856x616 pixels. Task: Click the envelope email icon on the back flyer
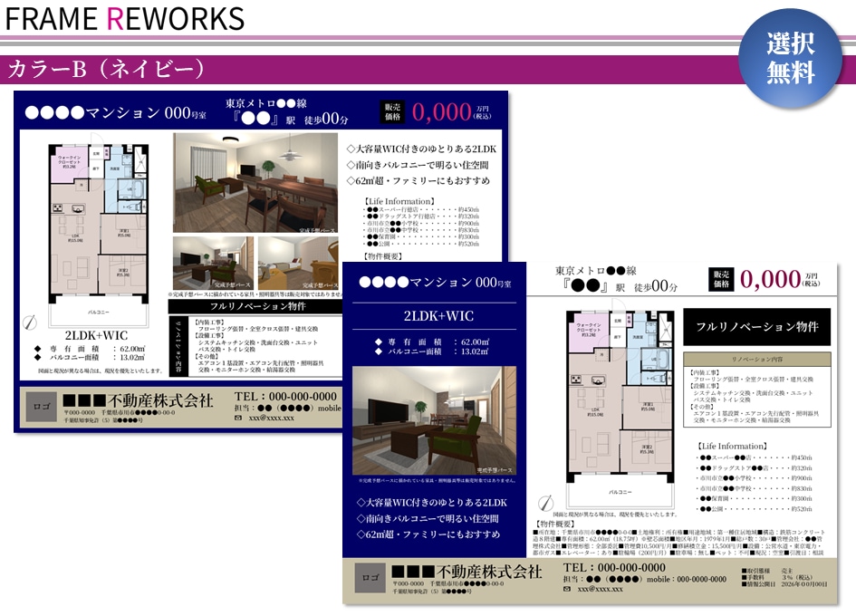pyautogui.click(x=238, y=419)
